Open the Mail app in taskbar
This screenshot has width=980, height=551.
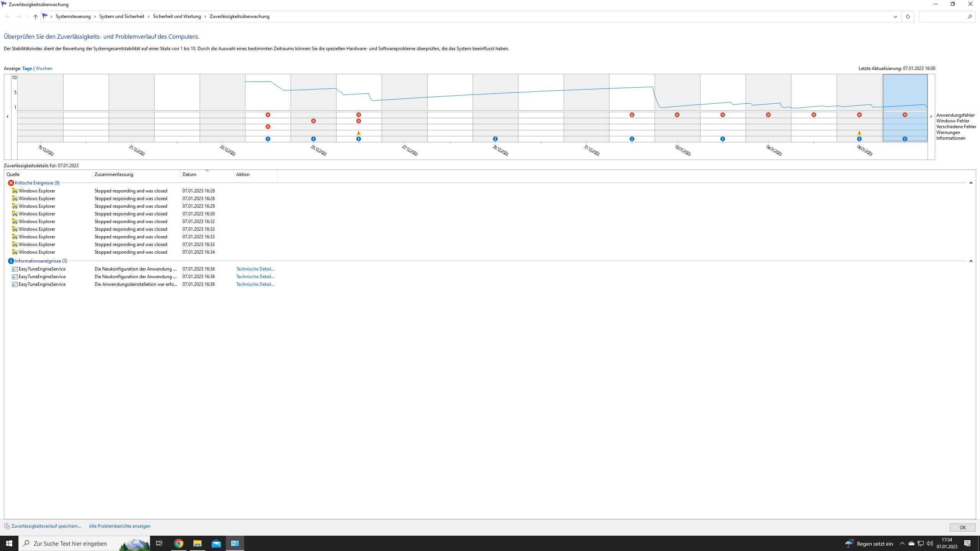[x=216, y=543]
